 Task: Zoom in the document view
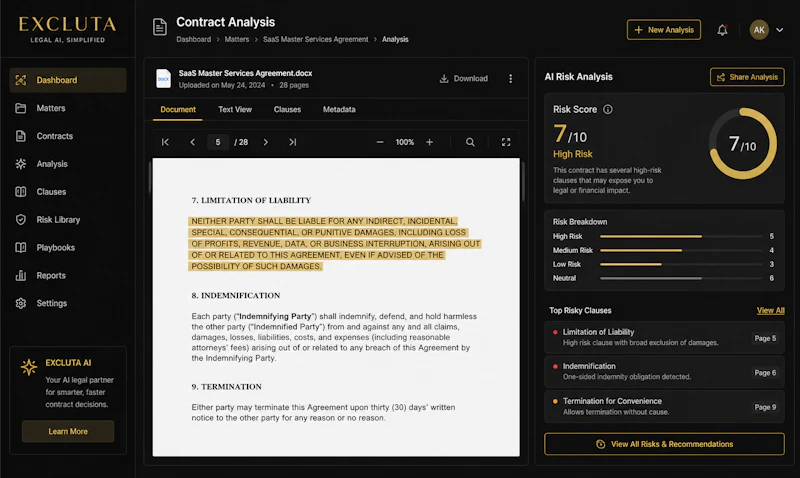click(430, 142)
